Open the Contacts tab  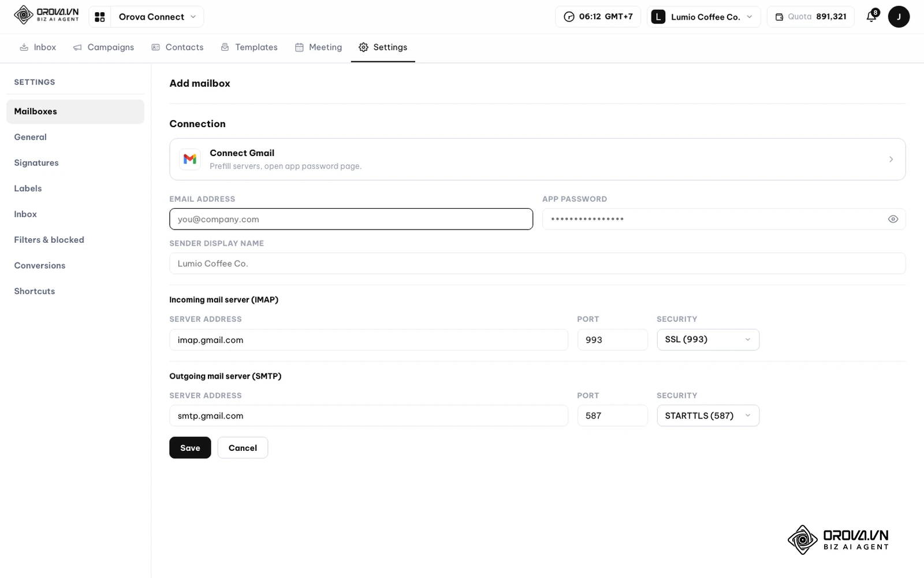tap(177, 47)
